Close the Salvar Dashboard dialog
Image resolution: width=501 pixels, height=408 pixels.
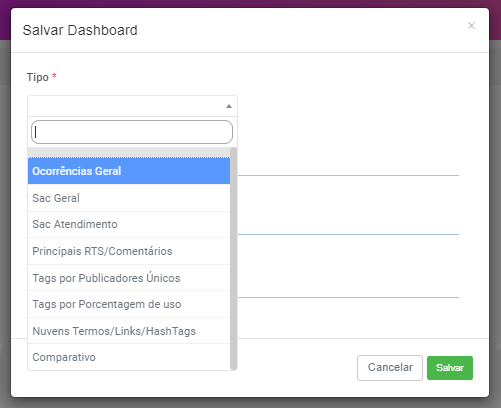471,26
